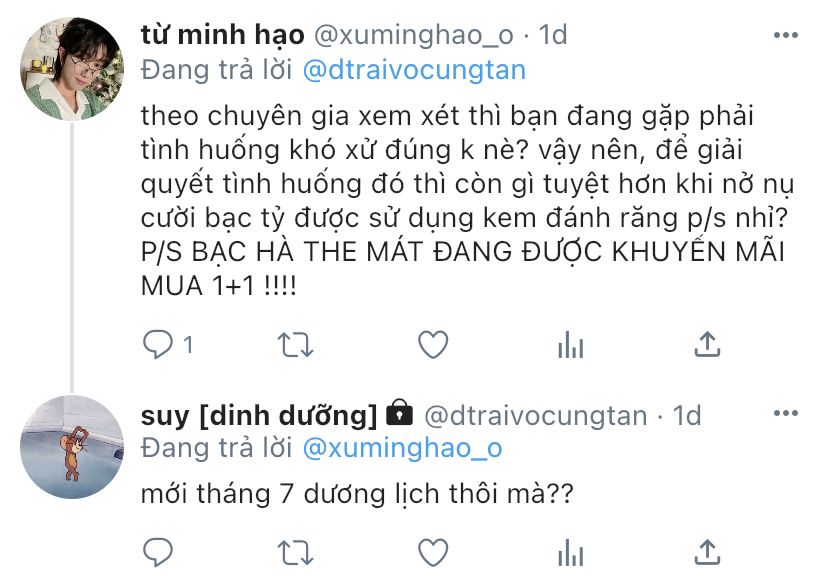The height and width of the screenshot is (576, 828).
Task: Share the suy [dinh dưỡng] reply
Action: pyautogui.click(x=707, y=552)
